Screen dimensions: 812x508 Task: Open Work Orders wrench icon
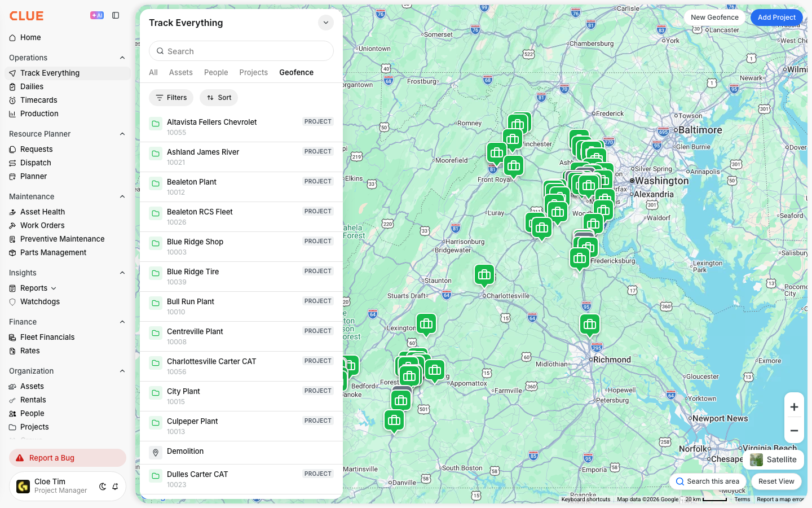coord(12,225)
